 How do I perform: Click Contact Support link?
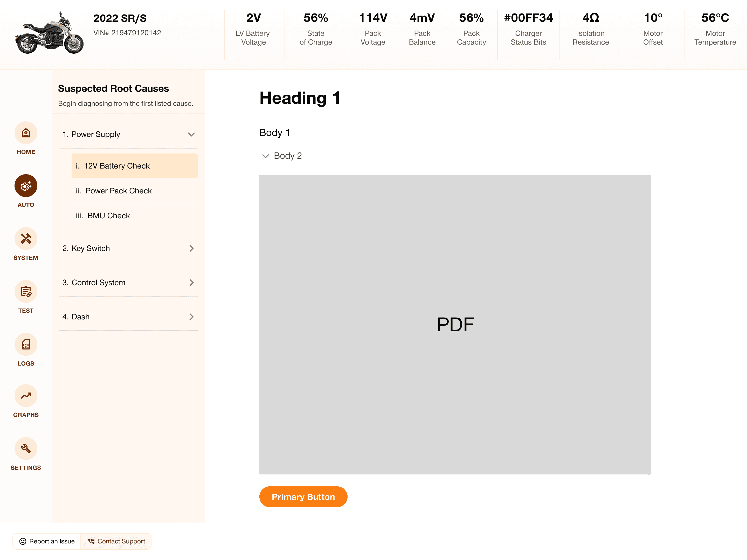(x=116, y=541)
